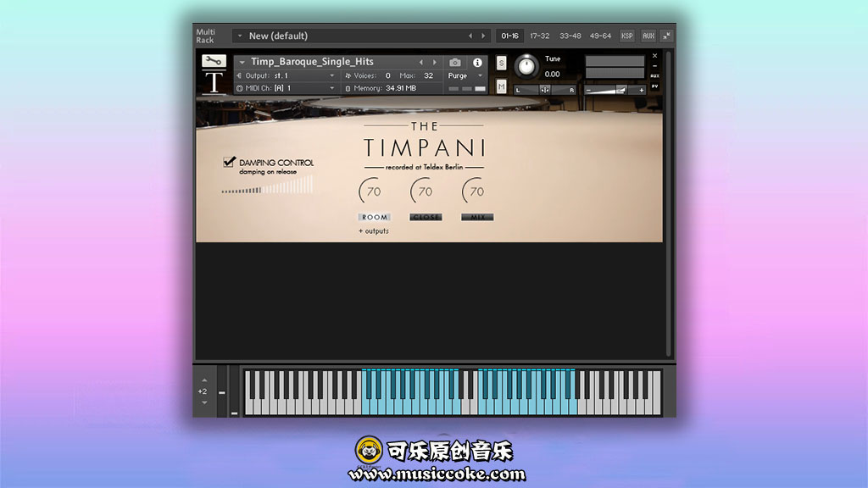Screen dimensions: 868x488
Task: Toggle KSP master script editor
Action: click(626, 36)
